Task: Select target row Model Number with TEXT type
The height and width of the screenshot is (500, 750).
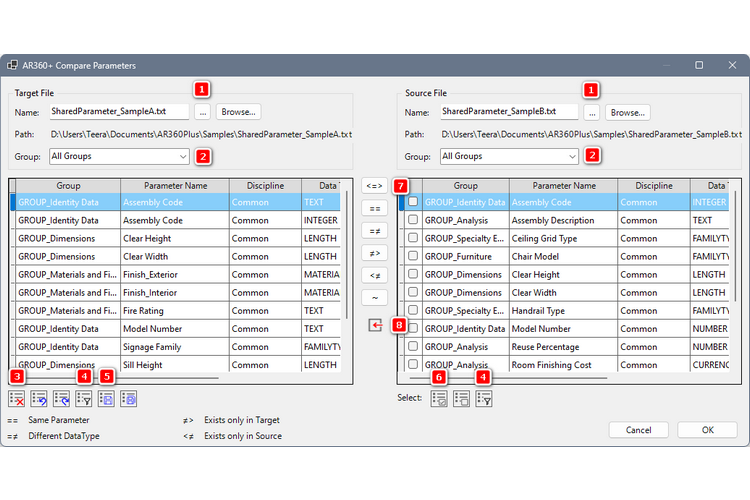Action: (x=178, y=329)
